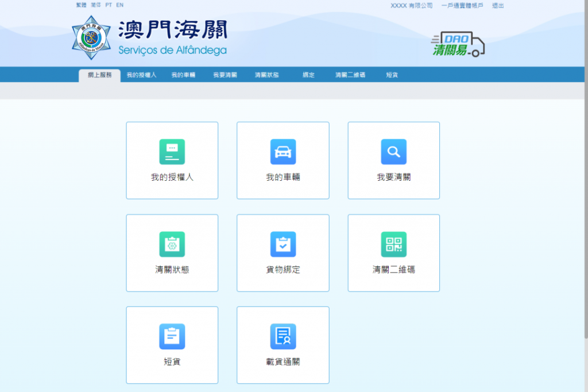Open the 我的授權人 tile icon

[172, 152]
